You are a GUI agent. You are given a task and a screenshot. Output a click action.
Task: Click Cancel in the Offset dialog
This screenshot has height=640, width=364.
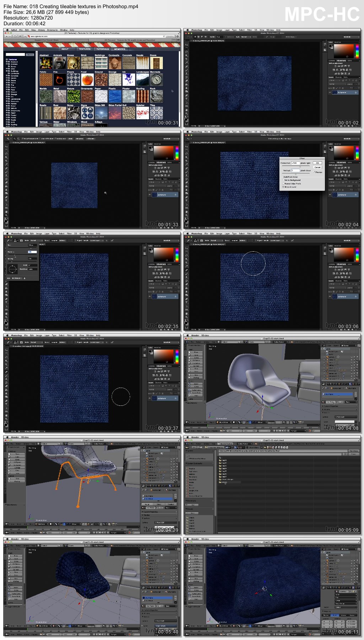[317, 167]
